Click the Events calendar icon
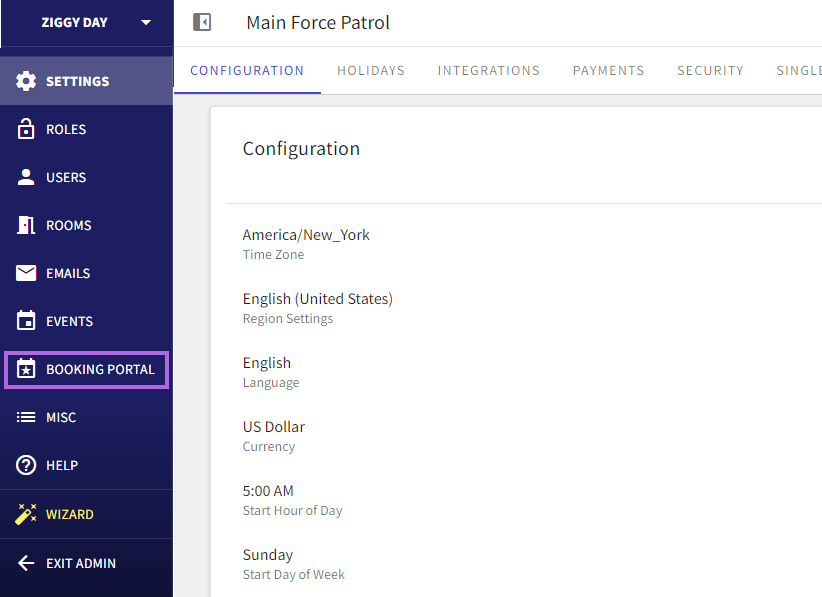Screen dimensions: 822x597 coord(27,321)
